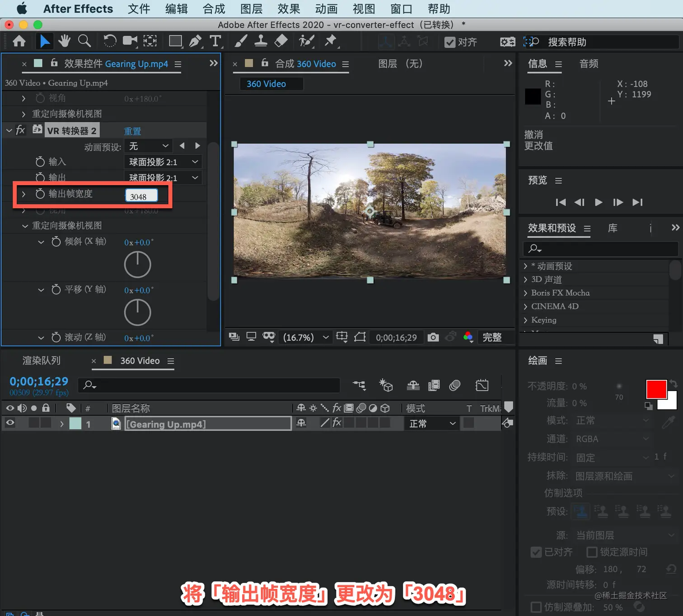Click the 倾斜 (X 轴) angle dial
This screenshot has width=683, height=616.
tap(137, 264)
